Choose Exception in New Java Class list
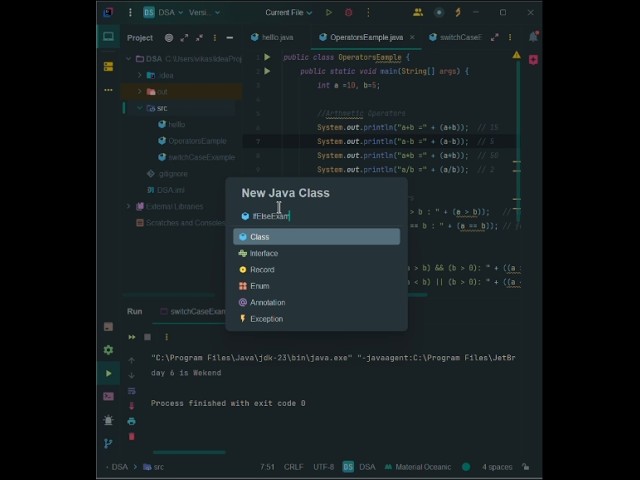 pyautogui.click(x=316, y=319)
